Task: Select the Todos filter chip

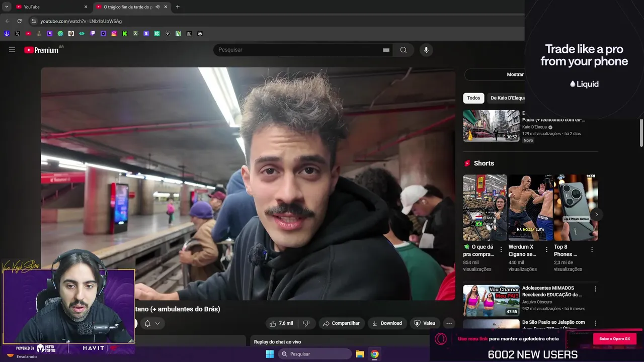Action: pyautogui.click(x=473, y=98)
